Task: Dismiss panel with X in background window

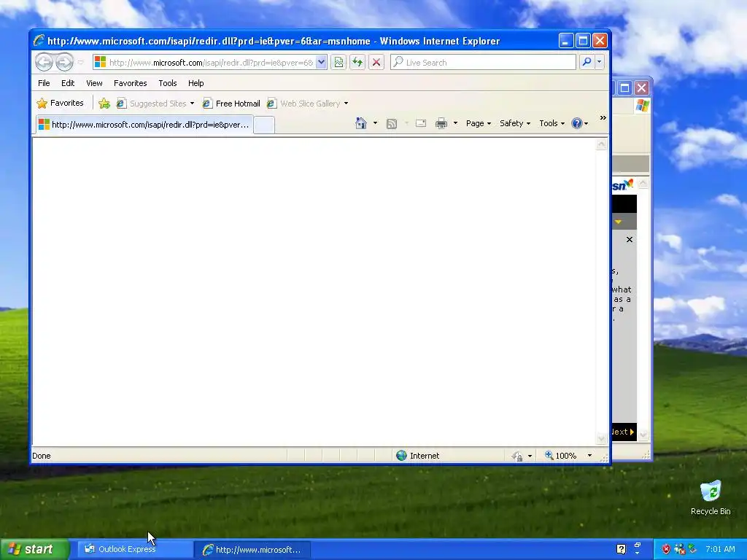Action: click(x=630, y=239)
